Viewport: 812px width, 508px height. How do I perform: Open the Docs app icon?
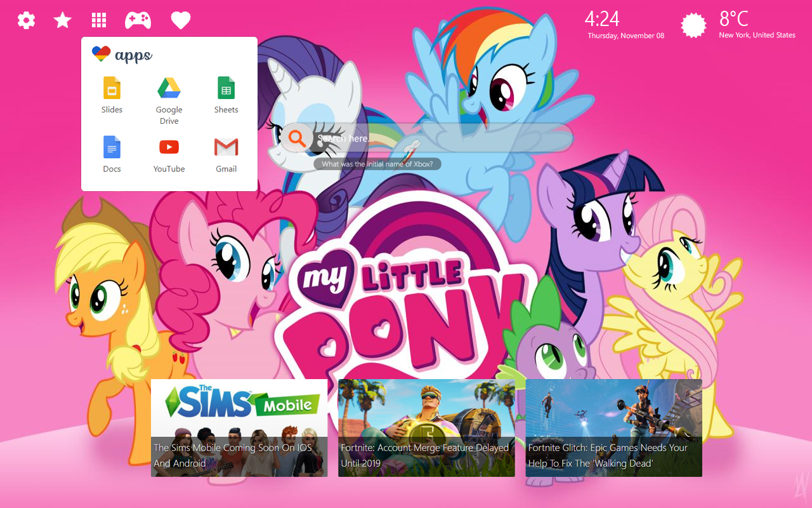click(112, 147)
